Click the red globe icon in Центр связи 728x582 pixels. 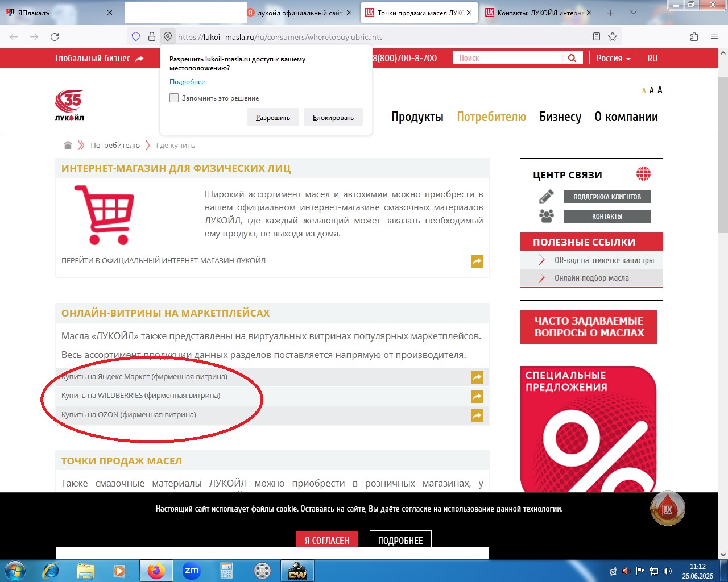(x=643, y=174)
